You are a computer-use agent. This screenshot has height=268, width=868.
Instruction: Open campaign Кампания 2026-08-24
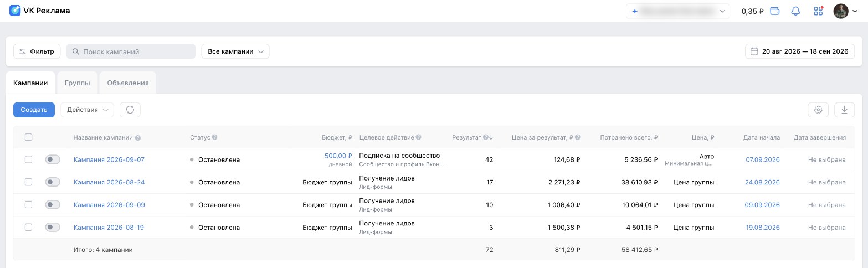tap(109, 182)
